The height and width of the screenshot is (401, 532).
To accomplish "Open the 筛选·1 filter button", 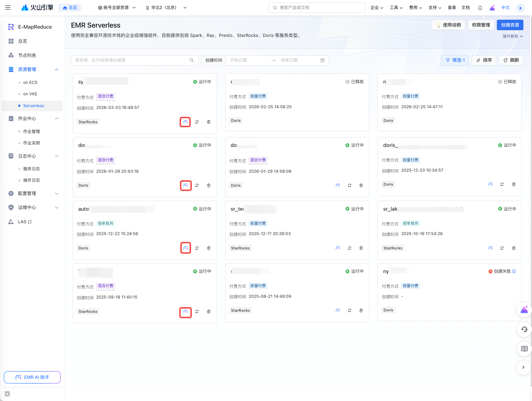I will [x=455, y=60].
